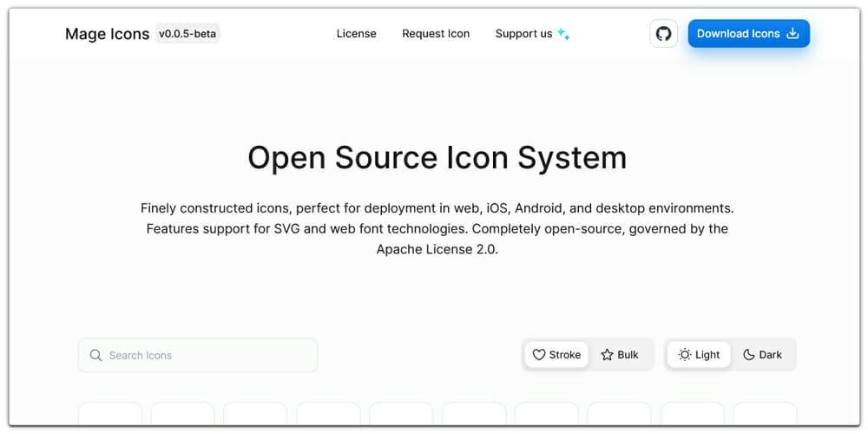Click the magnifier icon in the search box
The height and width of the screenshot is (434, 868).
95,355
